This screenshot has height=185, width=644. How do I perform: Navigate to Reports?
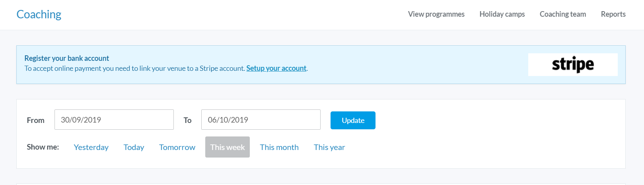coord(613,14)
